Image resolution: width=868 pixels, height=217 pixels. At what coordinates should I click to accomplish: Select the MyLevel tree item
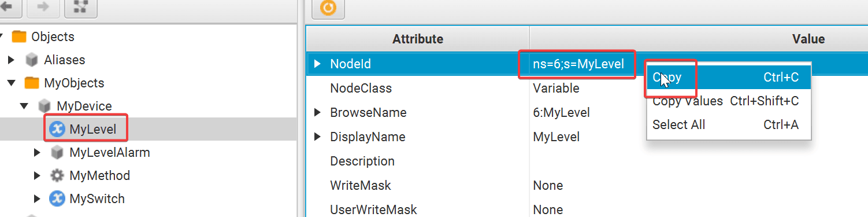92,130
